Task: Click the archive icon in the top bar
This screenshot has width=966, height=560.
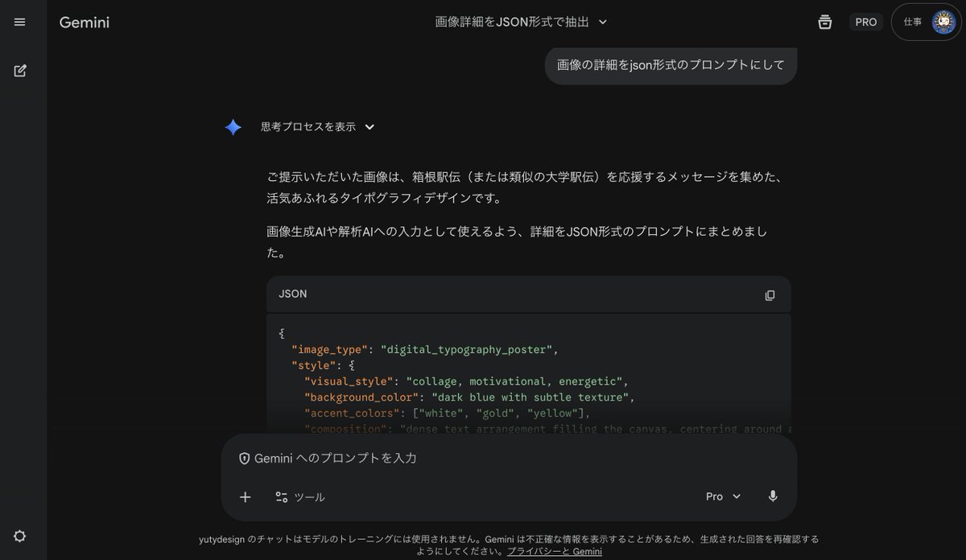Action: tap(824, 22)
